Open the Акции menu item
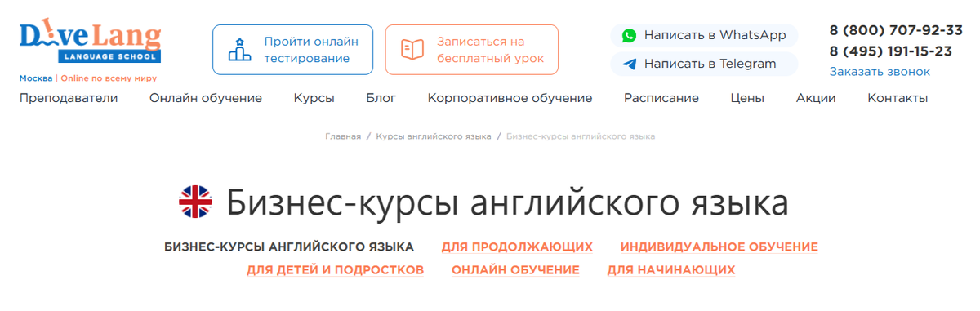 tap(816, 98)
